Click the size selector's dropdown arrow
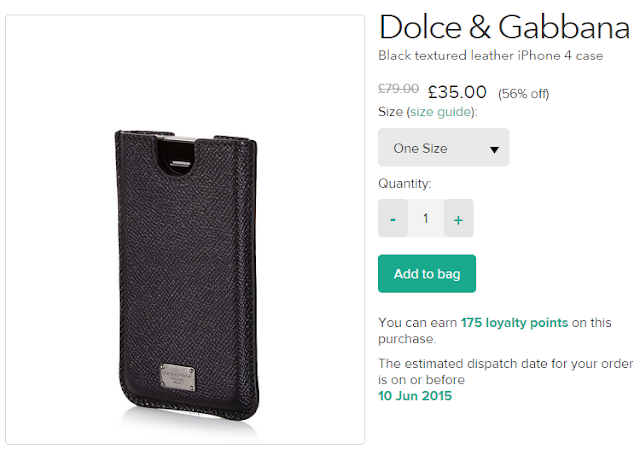 pyautogui.click(x=494, y=149)
